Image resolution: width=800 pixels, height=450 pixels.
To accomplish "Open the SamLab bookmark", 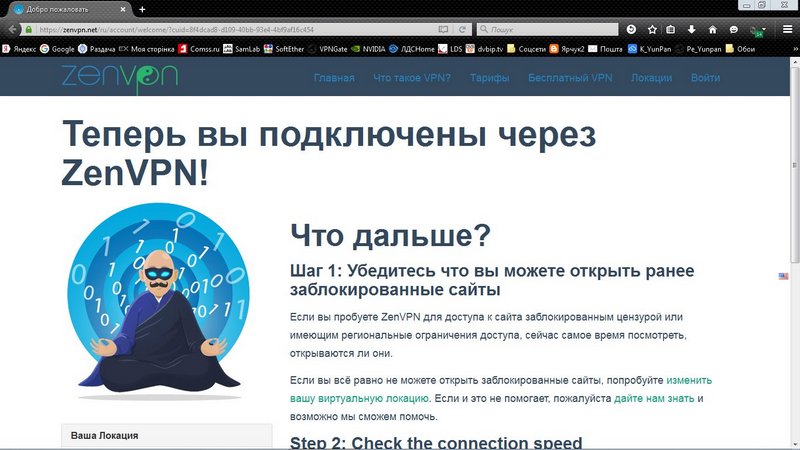I will point(242,49).
